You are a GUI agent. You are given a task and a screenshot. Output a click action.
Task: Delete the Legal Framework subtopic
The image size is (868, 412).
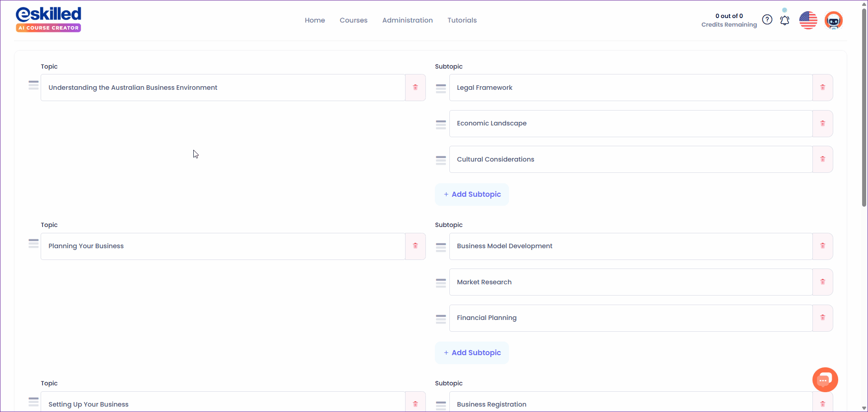point(822,88)
